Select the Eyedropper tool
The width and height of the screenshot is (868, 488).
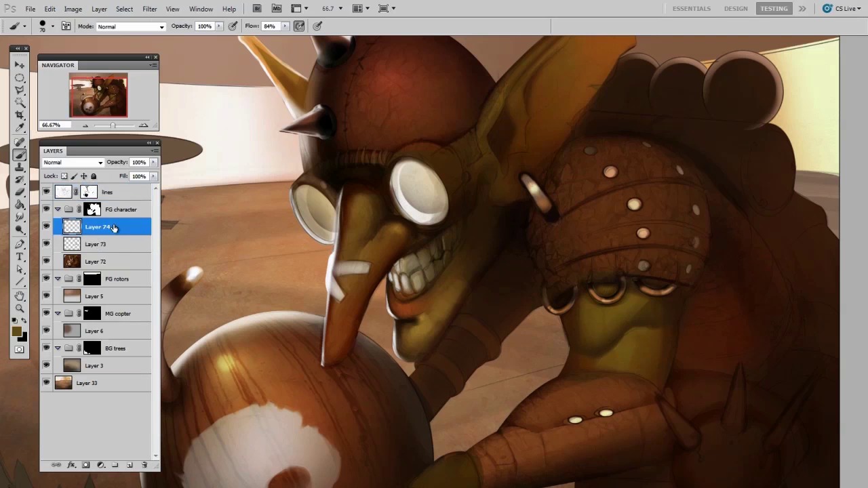(x=20, y=127)
